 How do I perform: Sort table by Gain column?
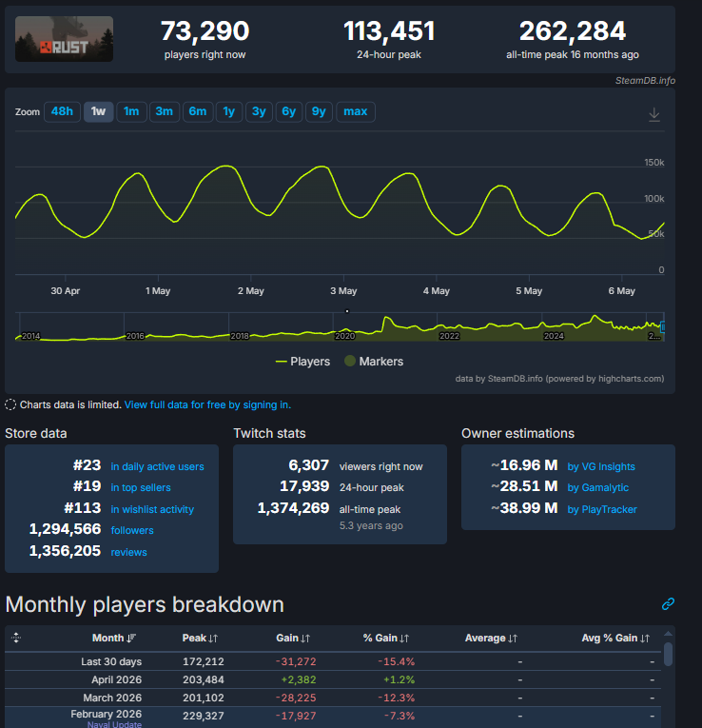(x=293, y=638)
